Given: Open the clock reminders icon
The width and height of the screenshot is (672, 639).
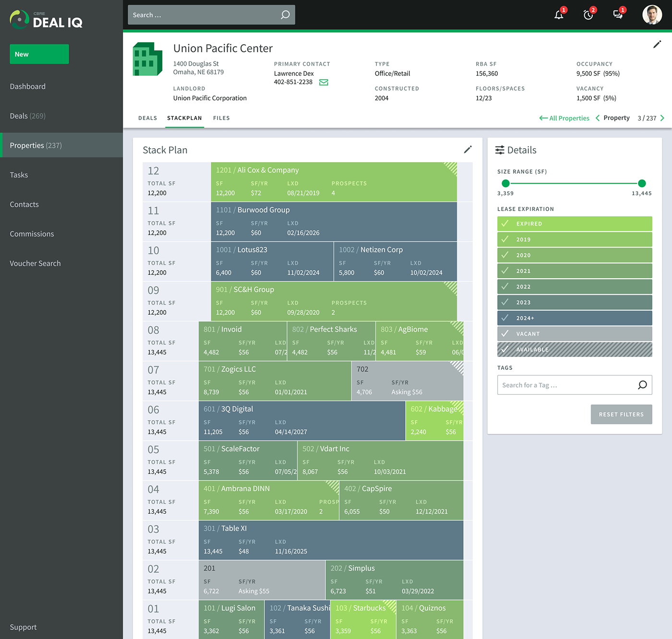Looking at the screenshot, I should [588, 15].
